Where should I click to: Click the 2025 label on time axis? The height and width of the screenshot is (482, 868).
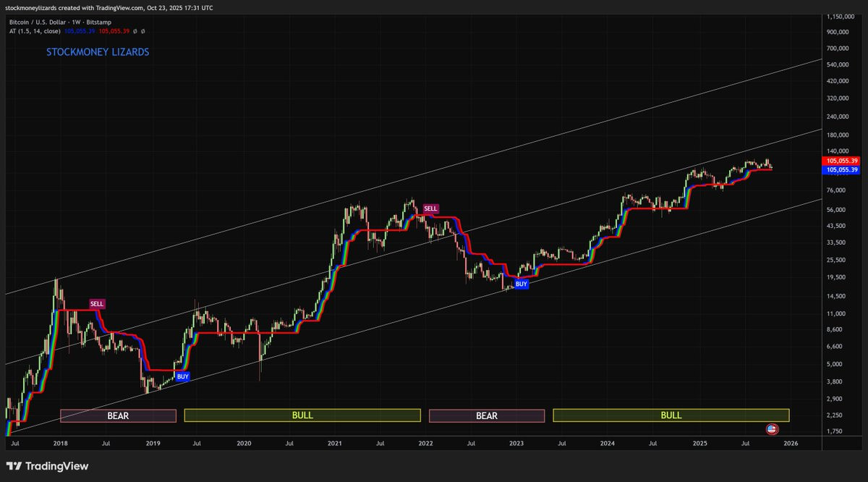click(x=699, y=442)
